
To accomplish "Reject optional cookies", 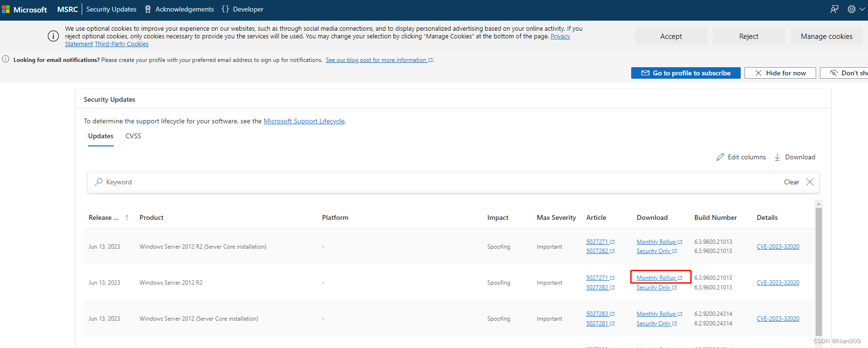I will pyautogui.click(x=749, y=36).
